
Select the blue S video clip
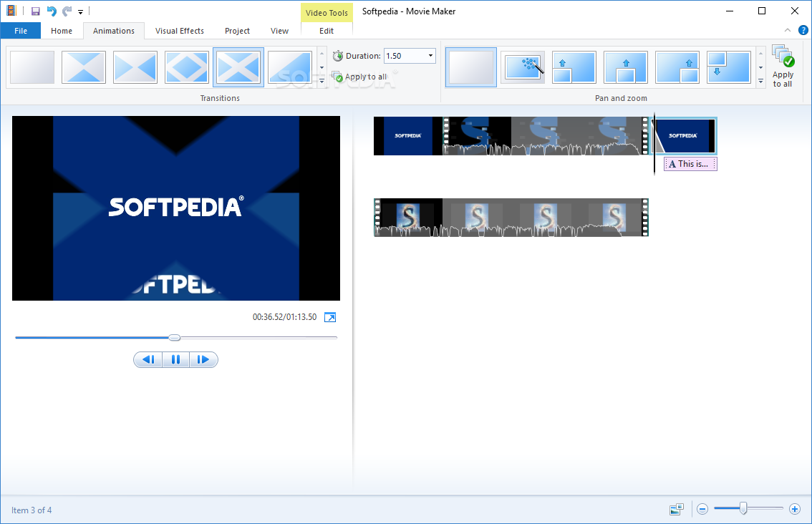[546, 136]
